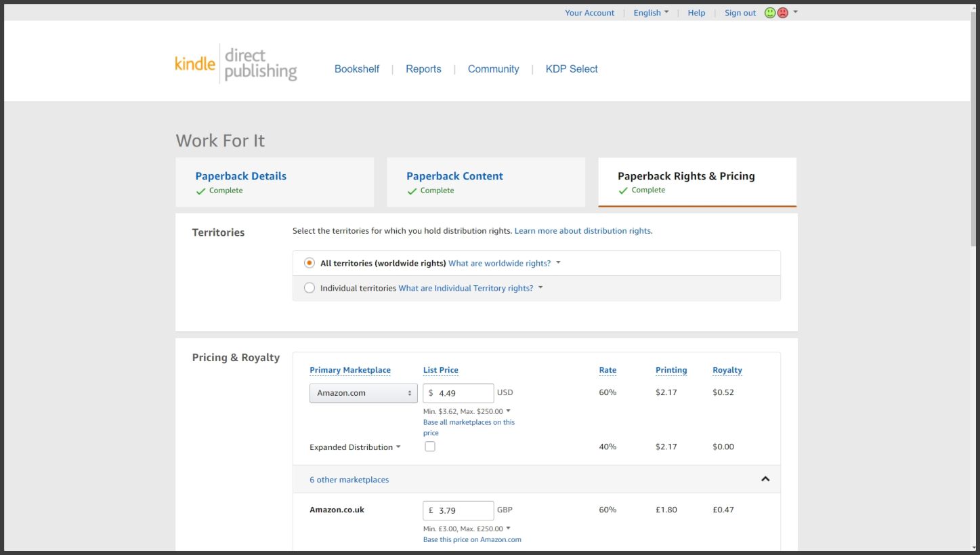
Task: Open Bookshelf in the top navigation
Action: [x=357, y=69]
